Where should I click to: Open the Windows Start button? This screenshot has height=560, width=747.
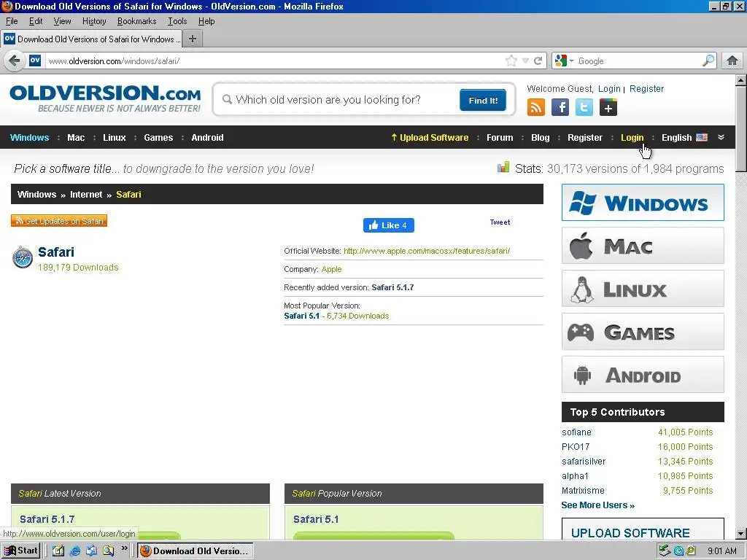pyautogui.click(x=21, y=551)
